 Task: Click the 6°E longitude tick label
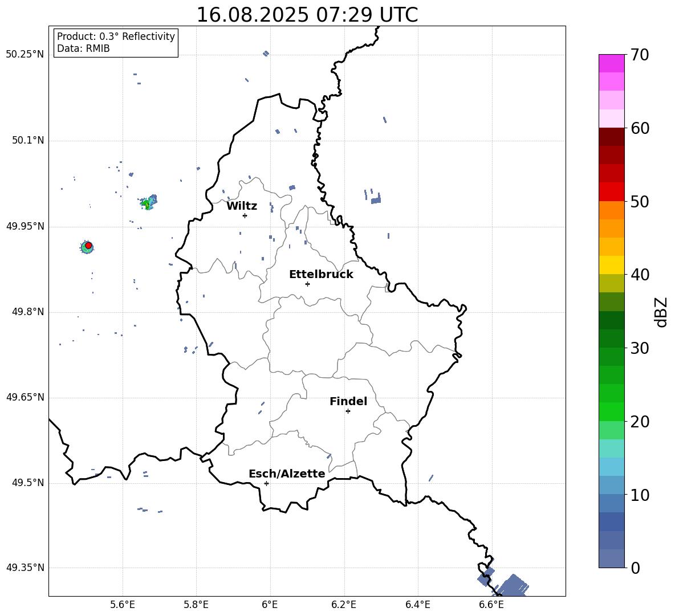click(270, 605)
